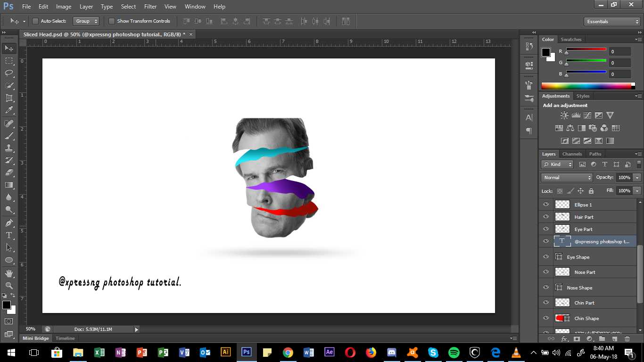The height and width of the screenshot is (362, 644).
Task: Open the workspace switcher showing Essentials
Action: [x=611, y=21]
